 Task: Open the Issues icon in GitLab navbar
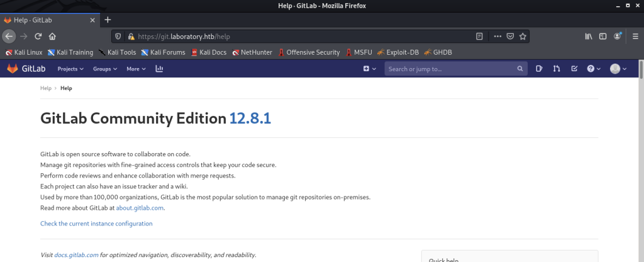click(540, 69)
